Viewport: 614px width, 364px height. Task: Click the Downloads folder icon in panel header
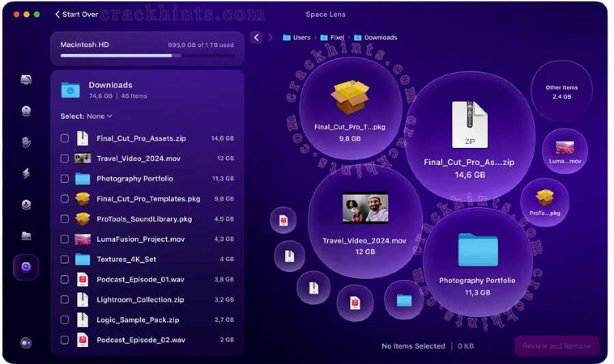coord(70,90)
